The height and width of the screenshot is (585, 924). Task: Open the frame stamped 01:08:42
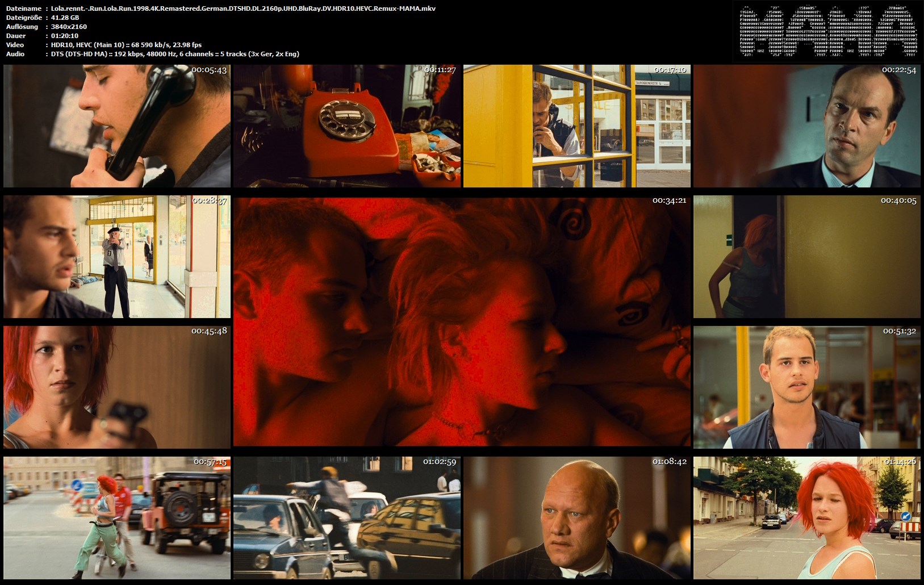[577, 518]
